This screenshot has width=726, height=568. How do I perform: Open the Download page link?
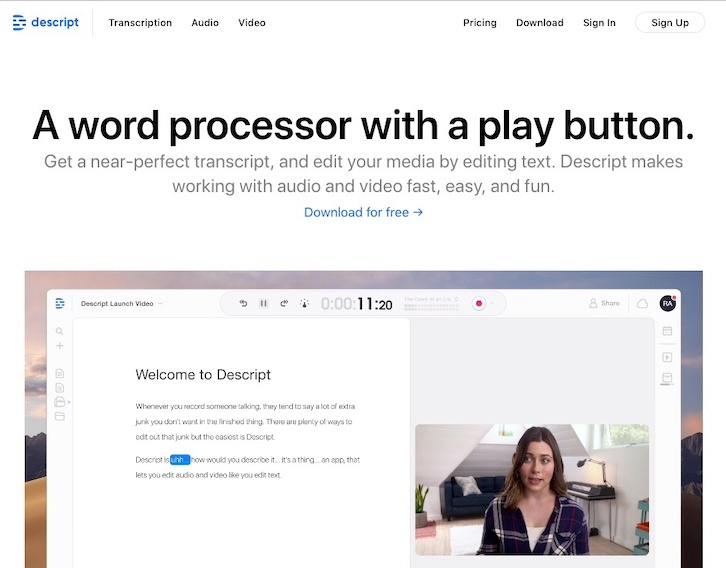540,23
